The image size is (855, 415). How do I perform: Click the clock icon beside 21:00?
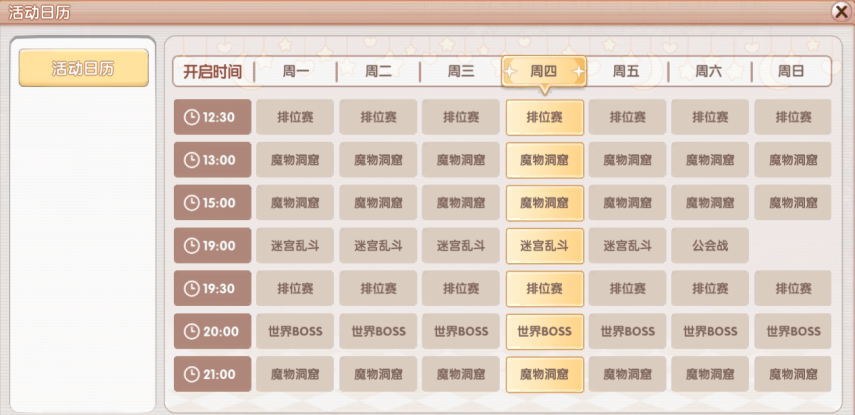191,374
